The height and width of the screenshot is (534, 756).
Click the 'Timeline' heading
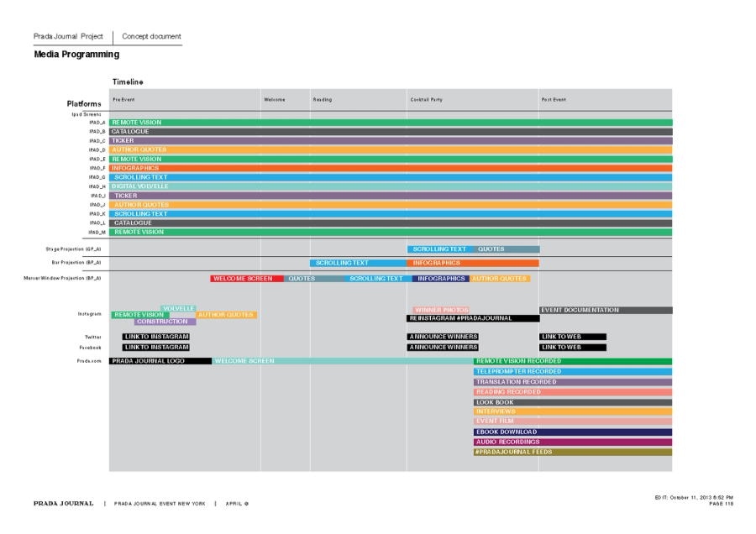pos(128,82)
